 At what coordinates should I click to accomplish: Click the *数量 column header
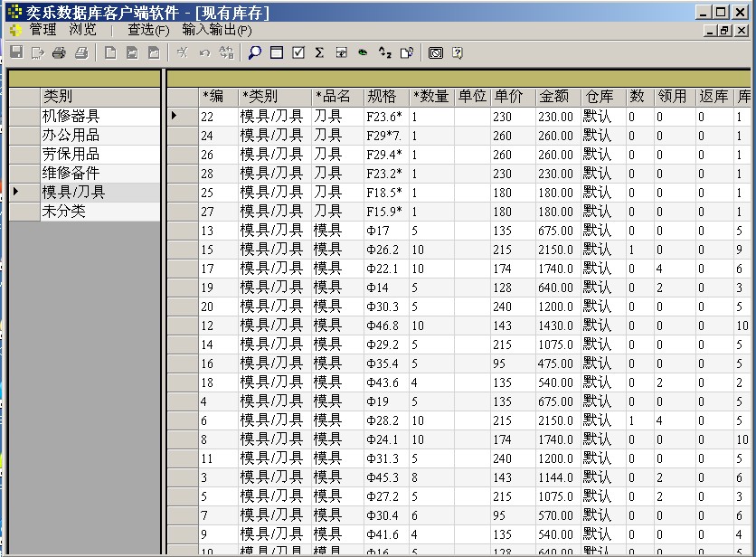[430, 97]
